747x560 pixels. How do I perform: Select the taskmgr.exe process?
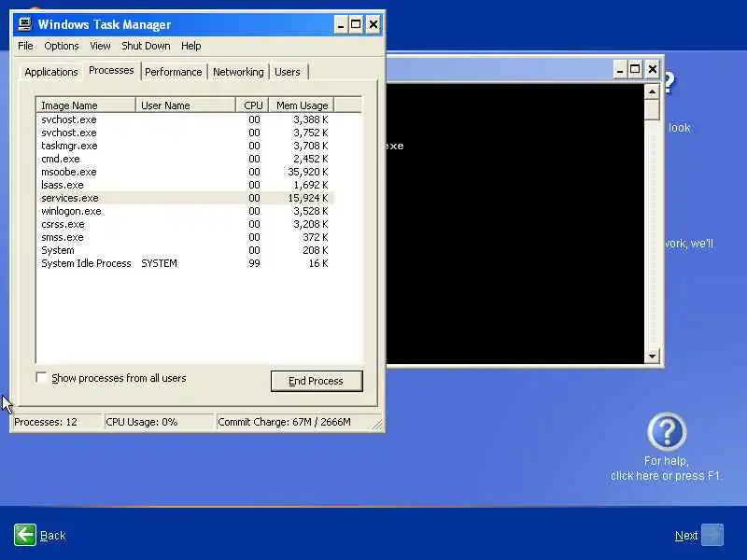point(186,146)
